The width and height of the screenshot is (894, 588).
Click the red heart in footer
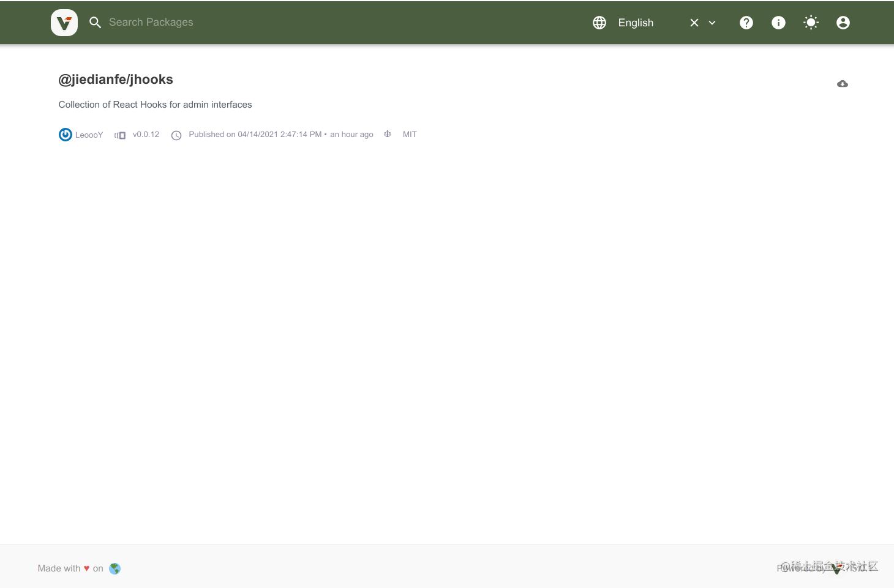86,568
